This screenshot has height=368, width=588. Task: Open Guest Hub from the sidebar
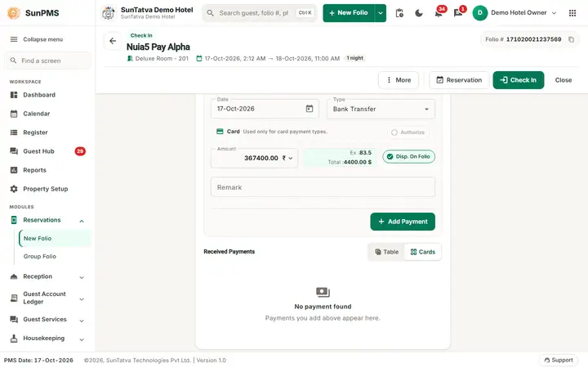pyautogui.click(x=47, y=151)
